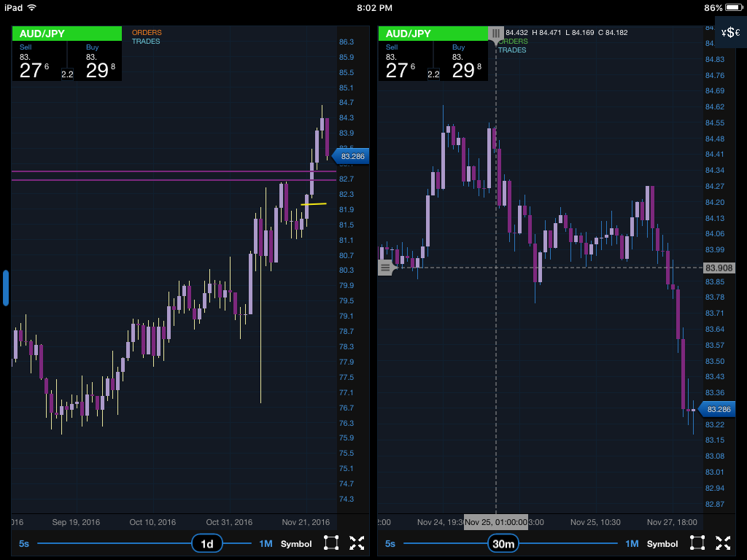Tap the 2.2 spread value on left chart
Viewport: 747px width, 560px height.
[67, 74]
